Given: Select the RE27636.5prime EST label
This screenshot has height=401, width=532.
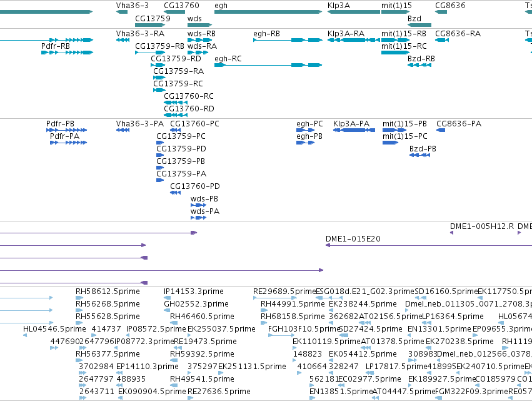Looking at the screenshot, I should coord(219,392).
